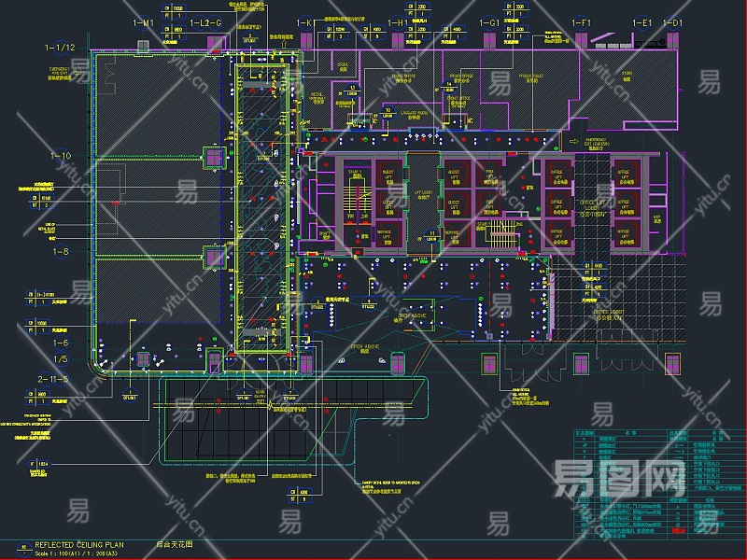
Task: Click the title block circular drawing-number symbol
Action: [x=24, y=548]
